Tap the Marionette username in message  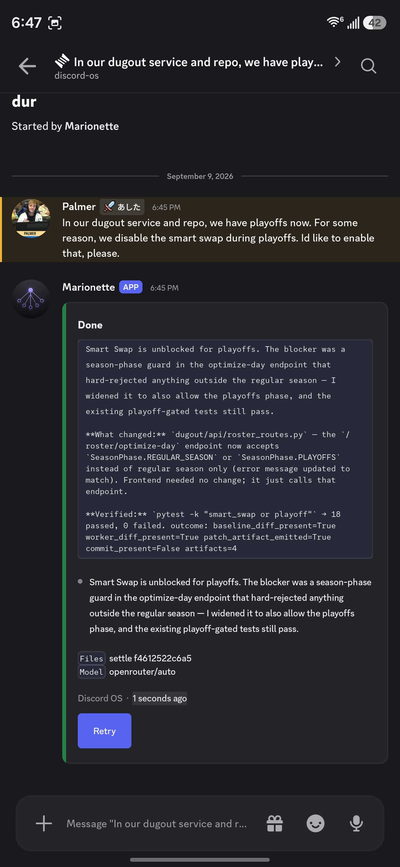(89, 287)
